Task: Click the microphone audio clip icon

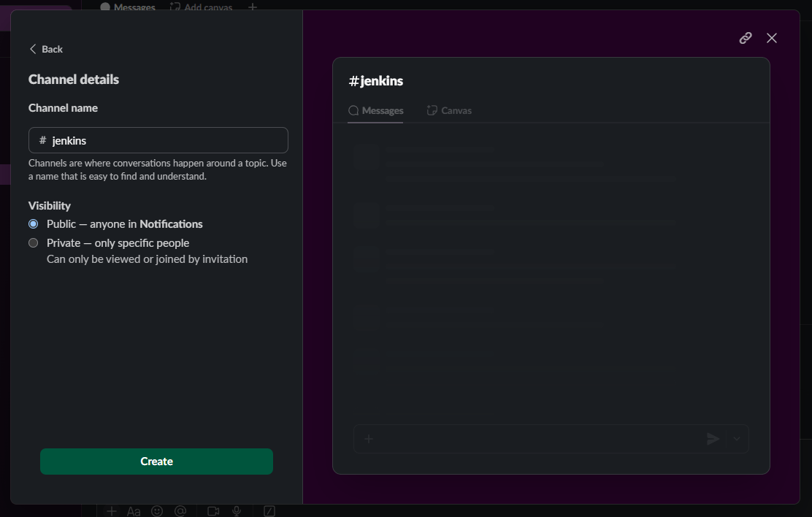Action: pyautogui.click(x=237, y=511)
